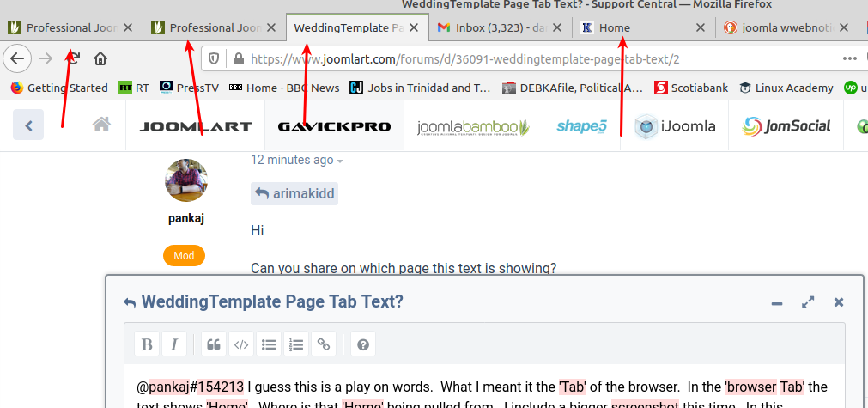
Task: Click pankaj's avatar picture
Action: click(x=186, y=180)
